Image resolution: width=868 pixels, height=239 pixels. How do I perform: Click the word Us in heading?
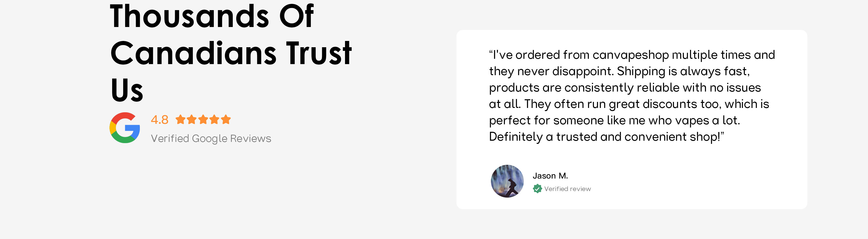127,90
